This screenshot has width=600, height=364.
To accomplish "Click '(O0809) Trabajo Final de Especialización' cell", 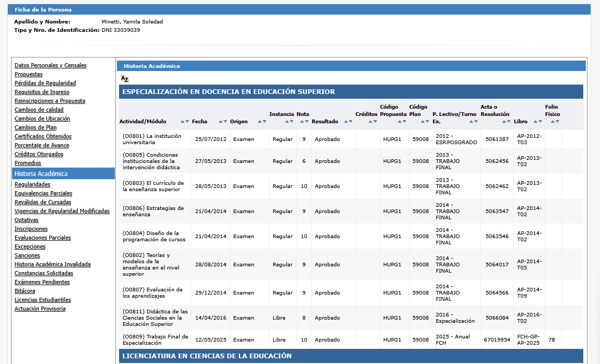I will pos(156,339).
